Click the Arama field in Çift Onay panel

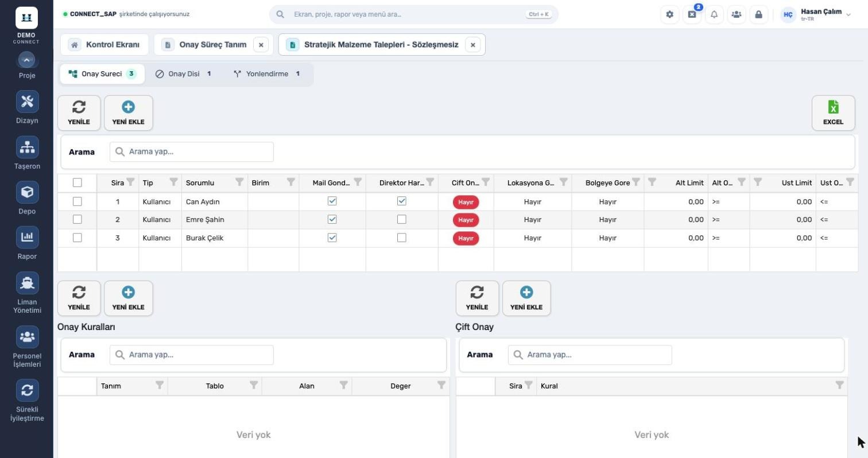pyautogui.click(x=590, y=355)
